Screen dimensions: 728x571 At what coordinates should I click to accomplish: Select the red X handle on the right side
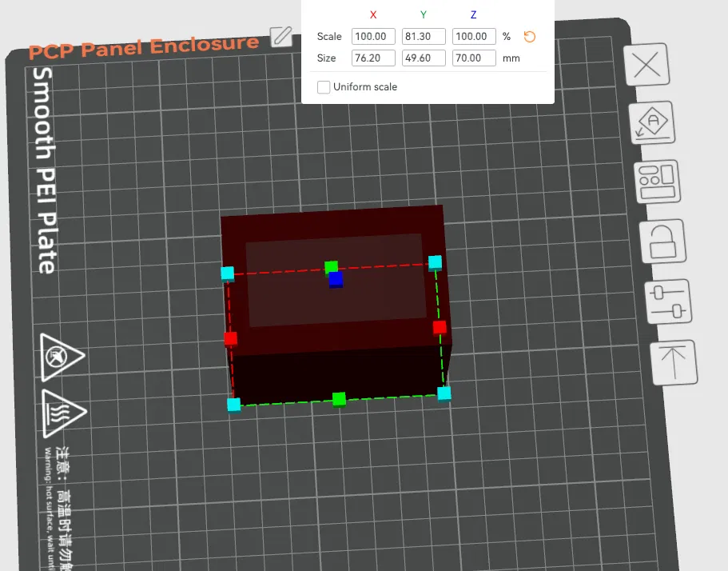click(x=440, y=327)
